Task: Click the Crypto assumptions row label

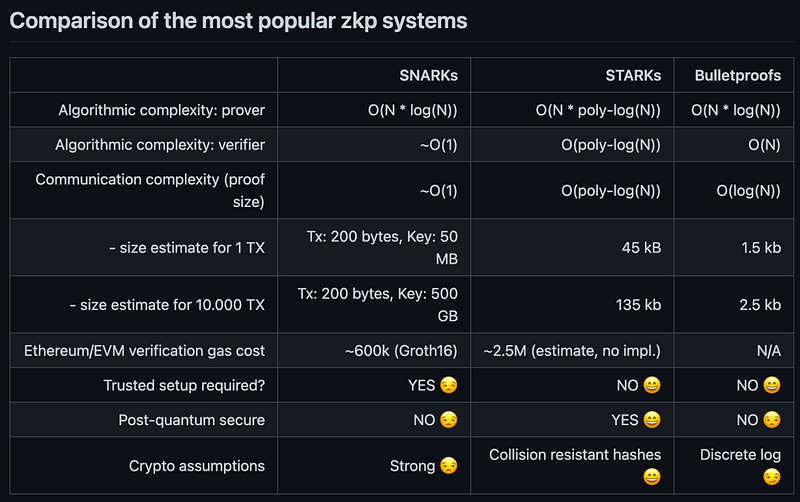Action: pos(197,466)
